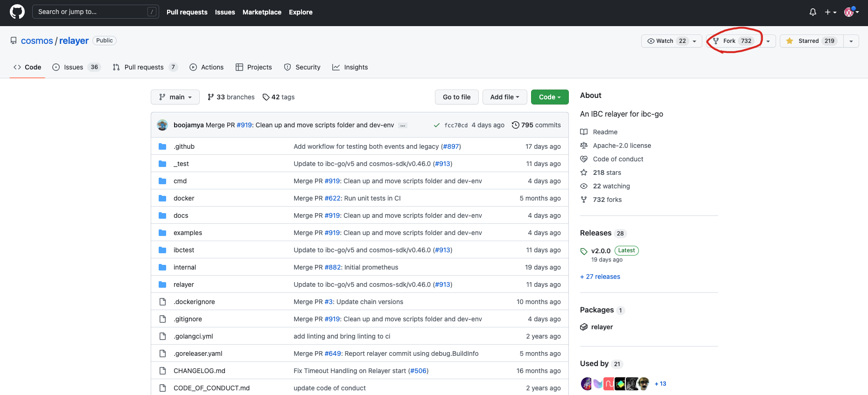Open PR #622 link in docker row

[x=333, y=198]
